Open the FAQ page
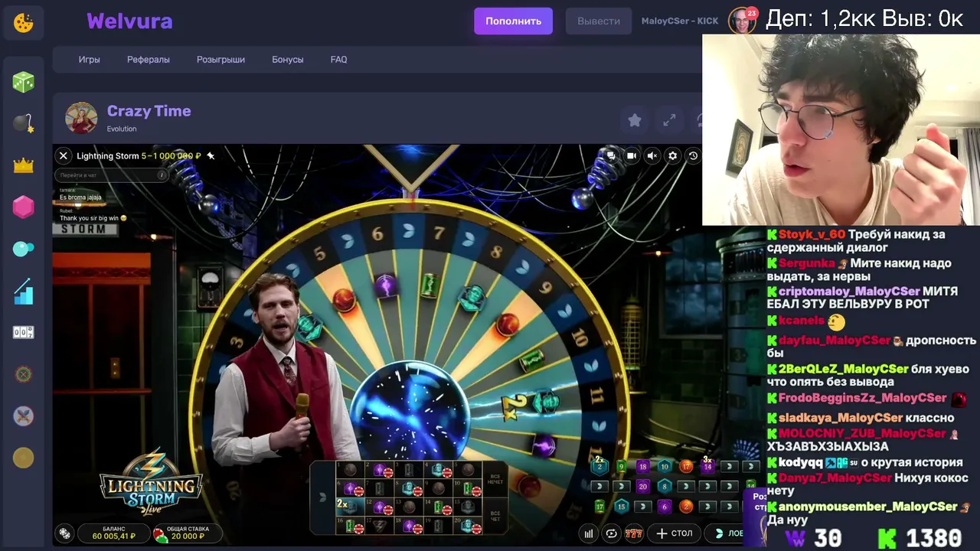 point(338,60)
